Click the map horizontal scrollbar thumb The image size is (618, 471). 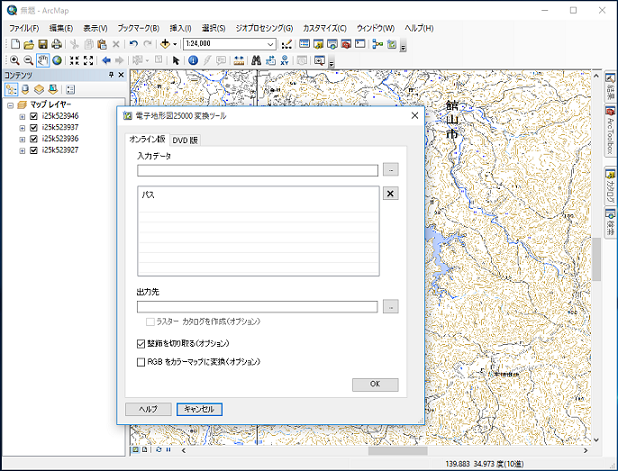[397, 451]
